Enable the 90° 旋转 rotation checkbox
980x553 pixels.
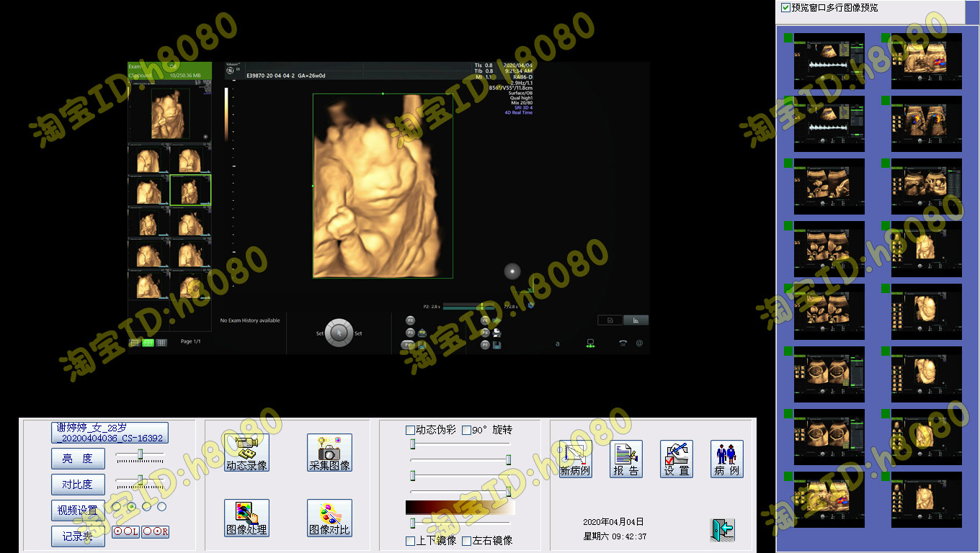466,430
